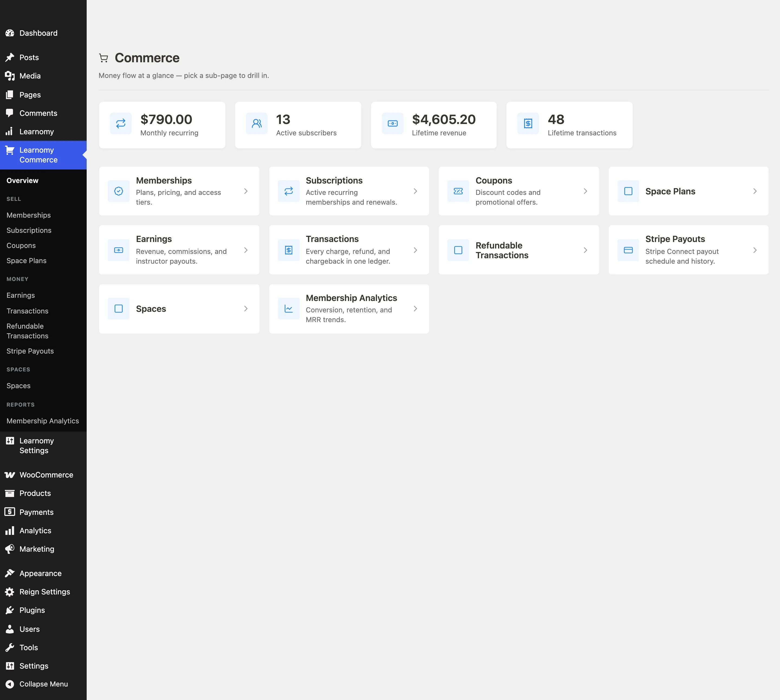Open Subscriptions in the sidebar submenu

pyautogui.click(x=29, y=230)
